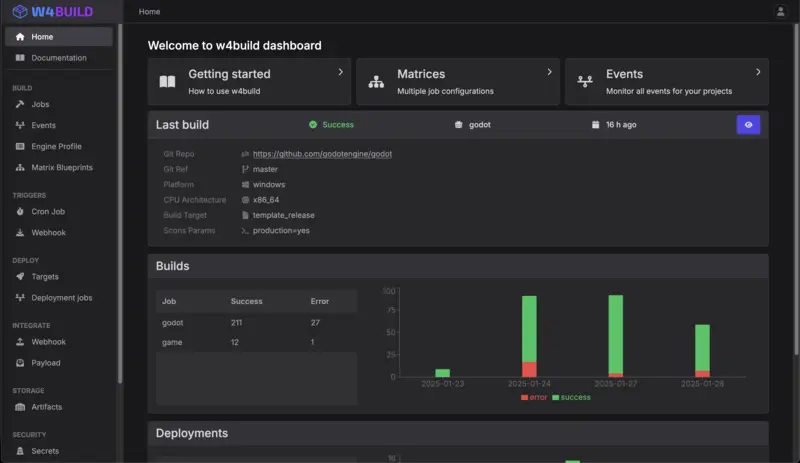The width and height of the screenshot is (800, 463).
Task: Open the user account avatar icon
Action: [x=780, y=11]
